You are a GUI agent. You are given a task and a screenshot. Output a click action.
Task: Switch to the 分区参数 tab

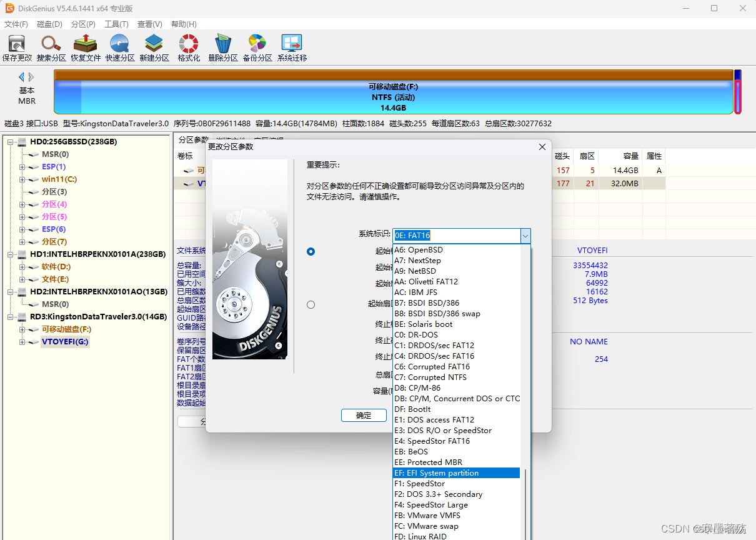click(x=192, y=140)
